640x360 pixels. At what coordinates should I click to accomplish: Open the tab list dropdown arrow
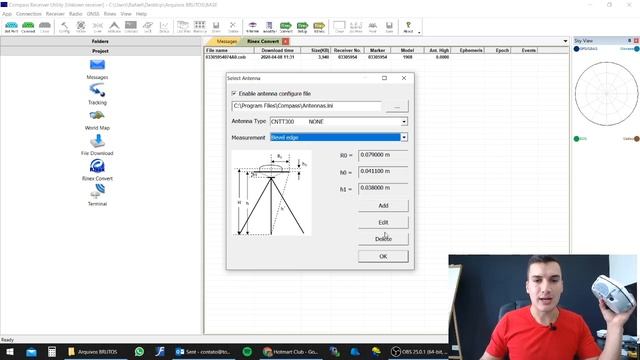[565, 41]
